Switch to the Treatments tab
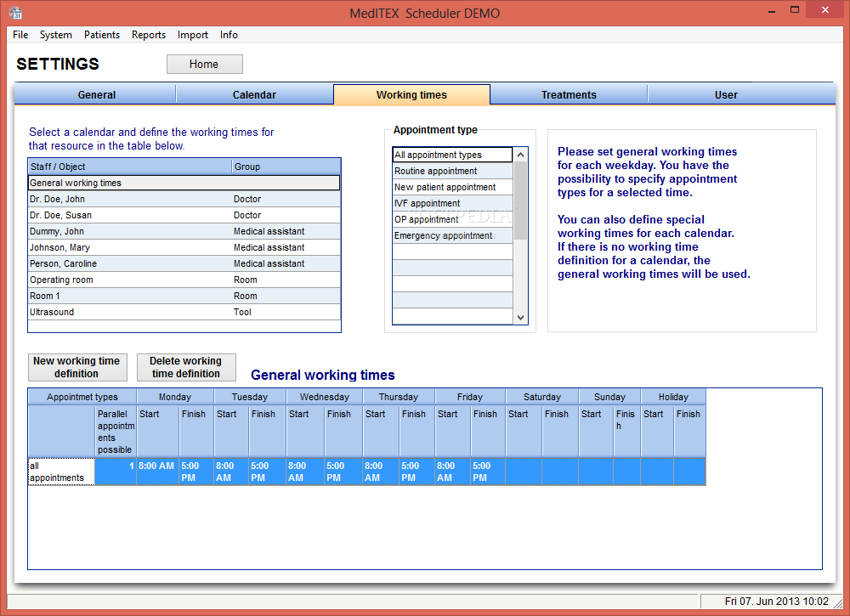 [569, 94]
